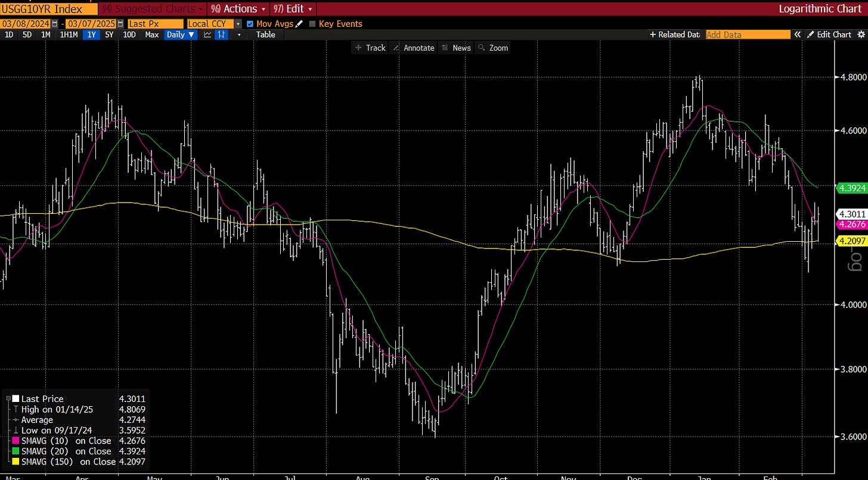Click the end date field 03/07/2025
This screenshot has width=868, height=480.
tap(92, 24)
